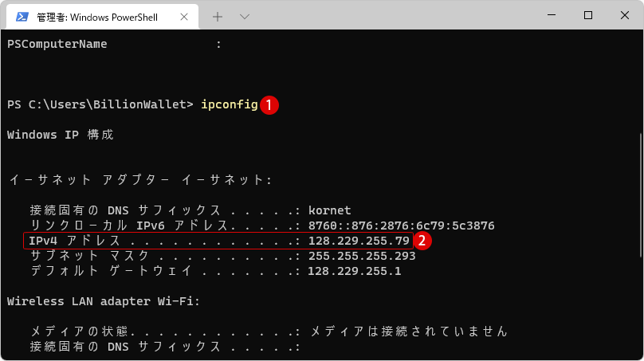Click IPv6 address 8760::876:2876:6c79:5c3876

(401, 226)
